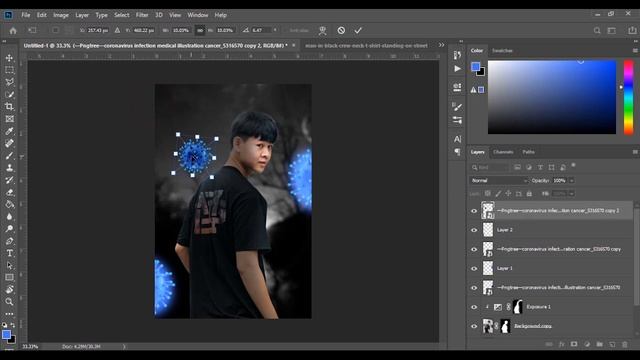Open the Window menu
The image size is (640, 360).
click(198, 15)
